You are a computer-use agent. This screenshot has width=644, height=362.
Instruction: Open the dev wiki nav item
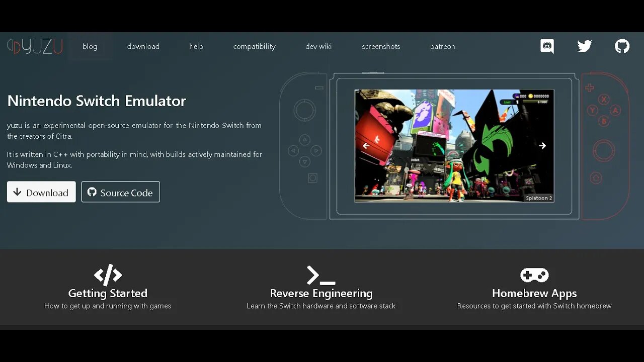pos(318,46)
